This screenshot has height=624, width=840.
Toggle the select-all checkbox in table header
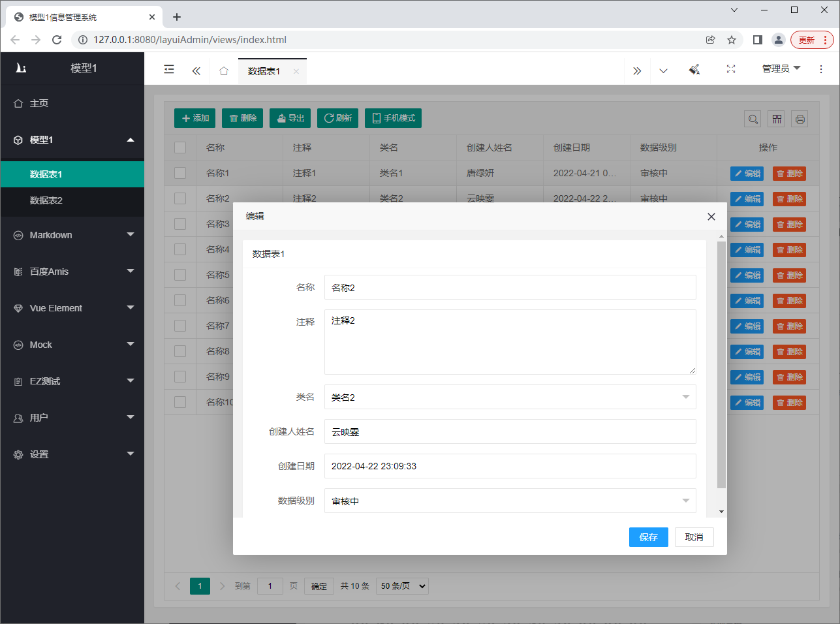pyautogui.click(x=180, y=148)
